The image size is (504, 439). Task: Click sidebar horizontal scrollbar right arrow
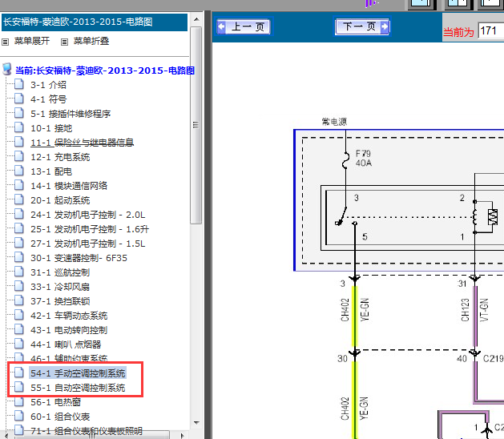point(183,436)
